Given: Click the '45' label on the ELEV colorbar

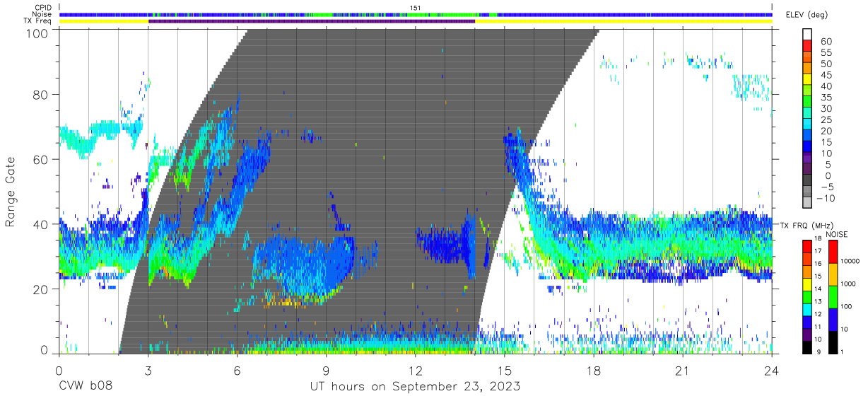Looking at the screenshot, I should click(x=826, y=75).
